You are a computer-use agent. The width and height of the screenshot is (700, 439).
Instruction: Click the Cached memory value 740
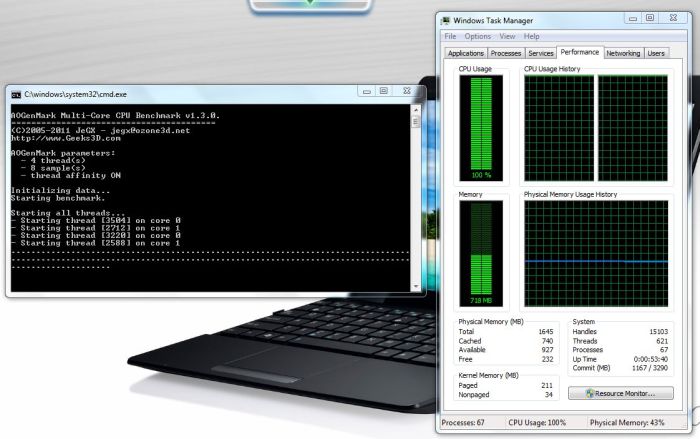547,341
